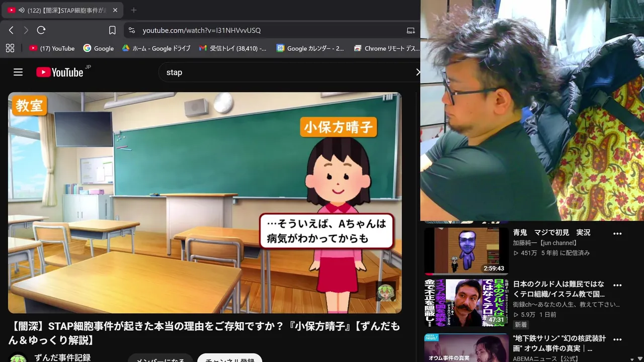Click the video title 【闇深】STAP細胞事件

click(205, 333)
